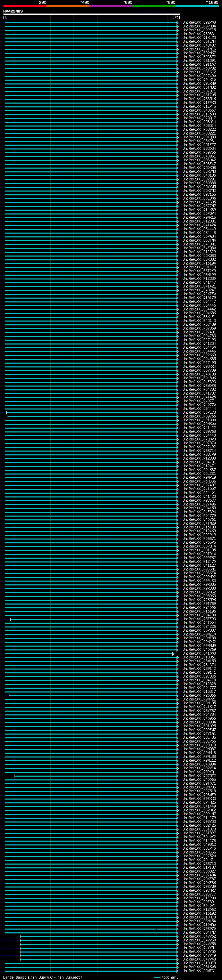Viewport: 222px width, 980px height.
Task: Select UniRef100_O81608 label
Action: [199, 966]
